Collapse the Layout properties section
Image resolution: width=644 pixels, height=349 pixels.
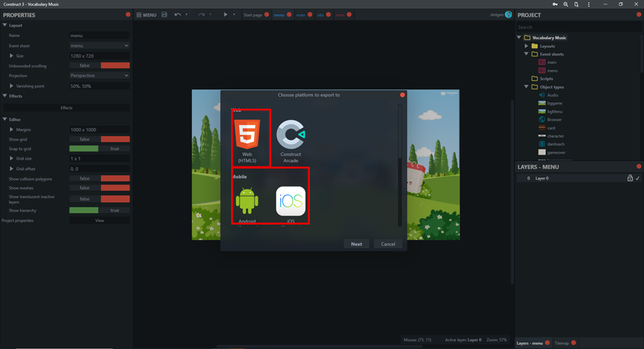tap(5, 25)
